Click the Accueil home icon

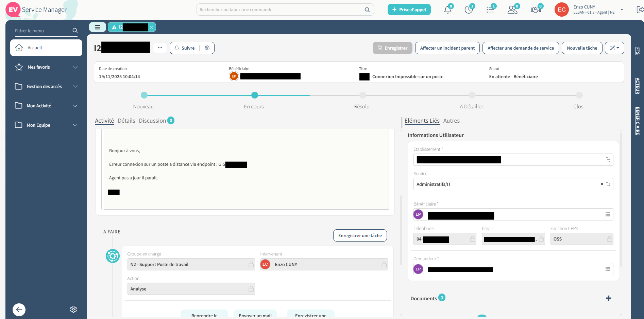tap(19, 48)
